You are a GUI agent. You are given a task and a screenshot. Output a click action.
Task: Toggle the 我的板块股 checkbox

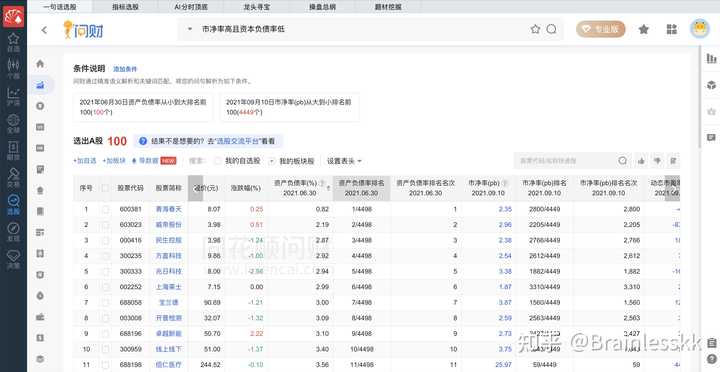tap(272, 161)
